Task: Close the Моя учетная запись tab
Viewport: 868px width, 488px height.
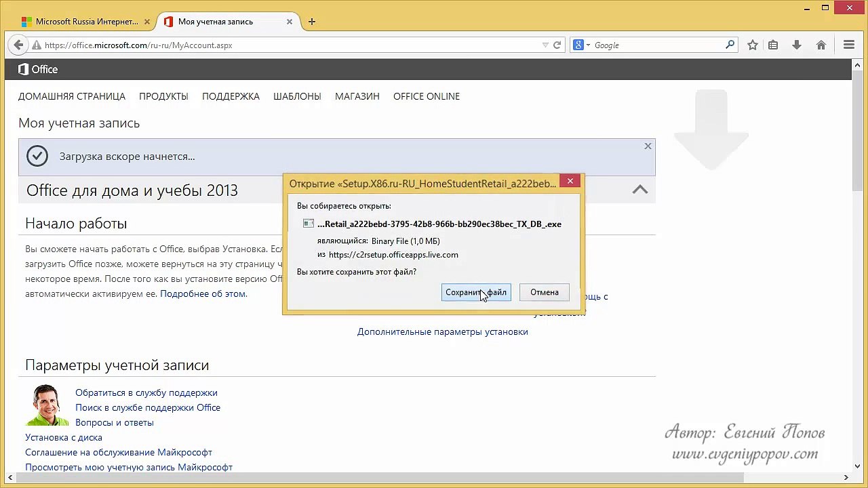Action: 290,22
